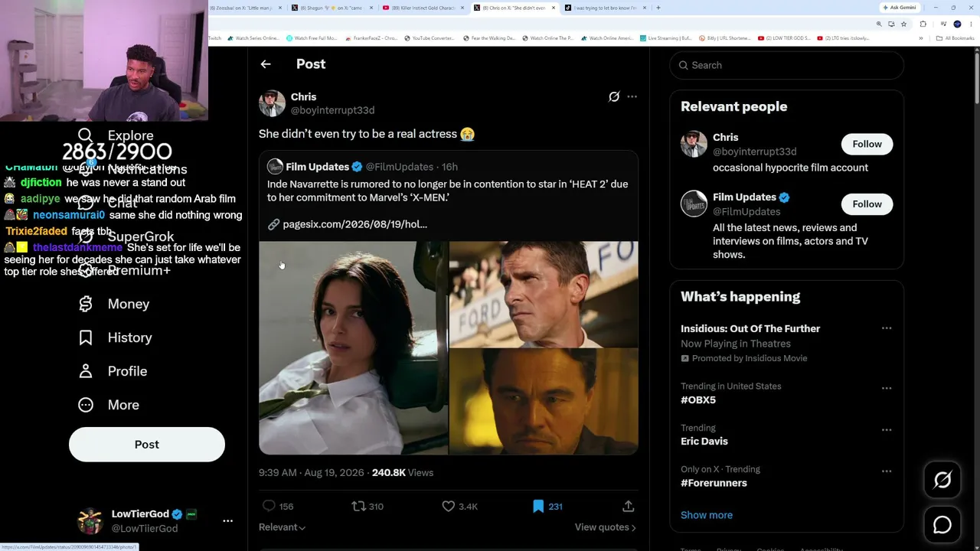Open the Chrome extensions puzzle icon
980x551 pixels.
(923, 24)
